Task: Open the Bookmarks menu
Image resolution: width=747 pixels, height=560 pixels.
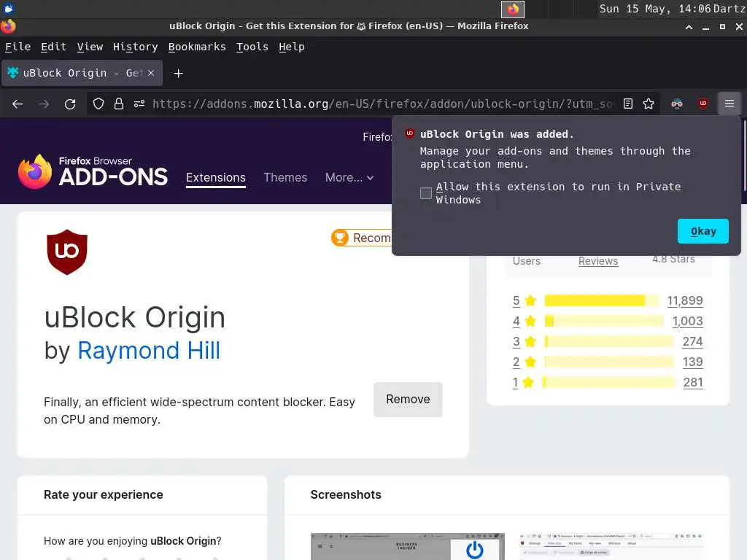Action: 197,47
